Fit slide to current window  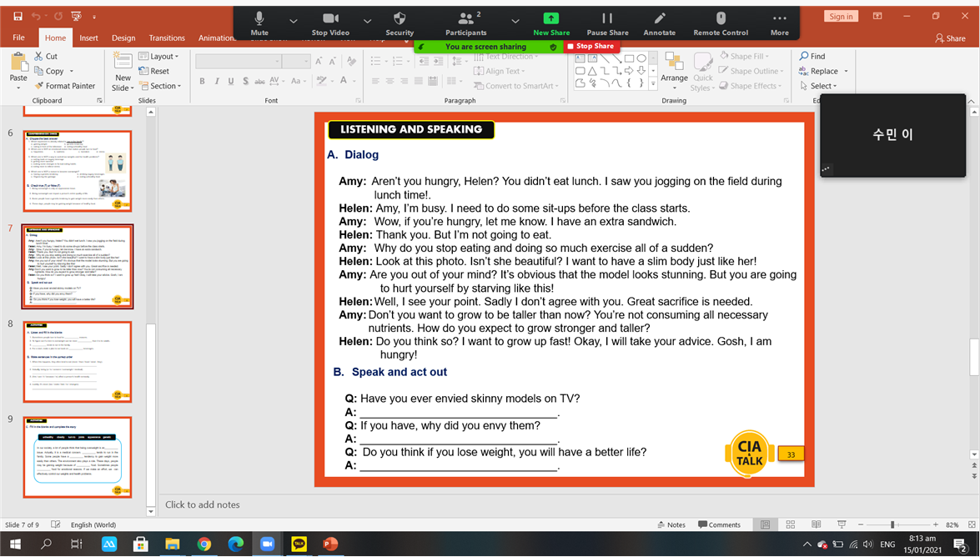tap(972, 525)
